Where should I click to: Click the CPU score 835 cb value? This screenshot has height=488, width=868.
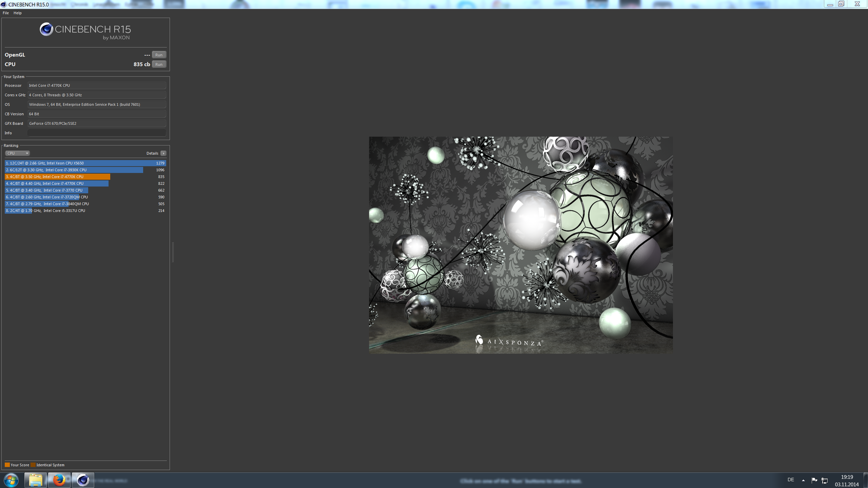pos(142,64)
